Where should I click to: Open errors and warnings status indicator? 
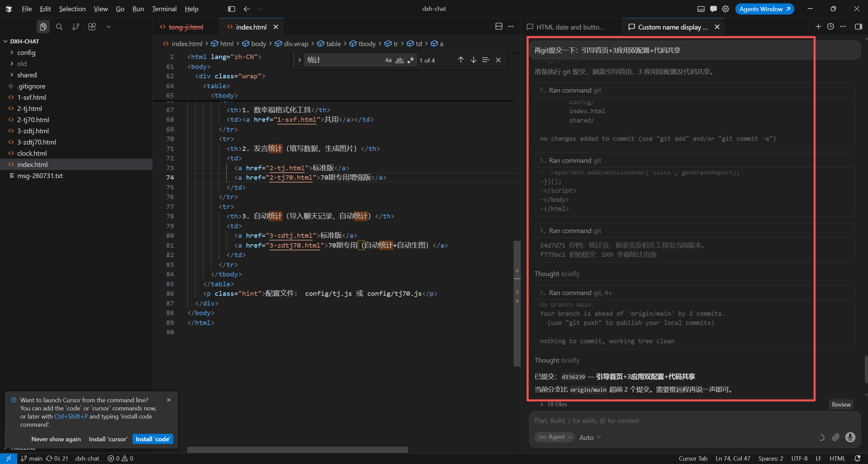(120, 459)
